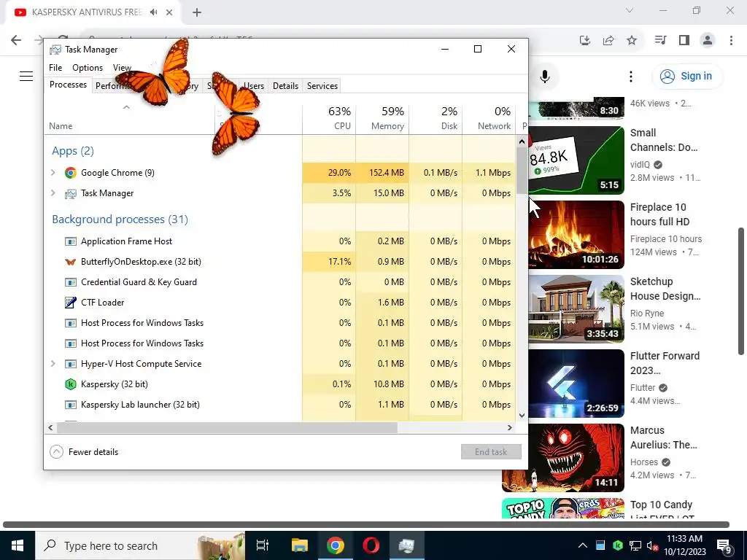This screenshot has height=560, width=747.
Task: Click the Application Frame Host icon
Action: click(x=71, y=241)
